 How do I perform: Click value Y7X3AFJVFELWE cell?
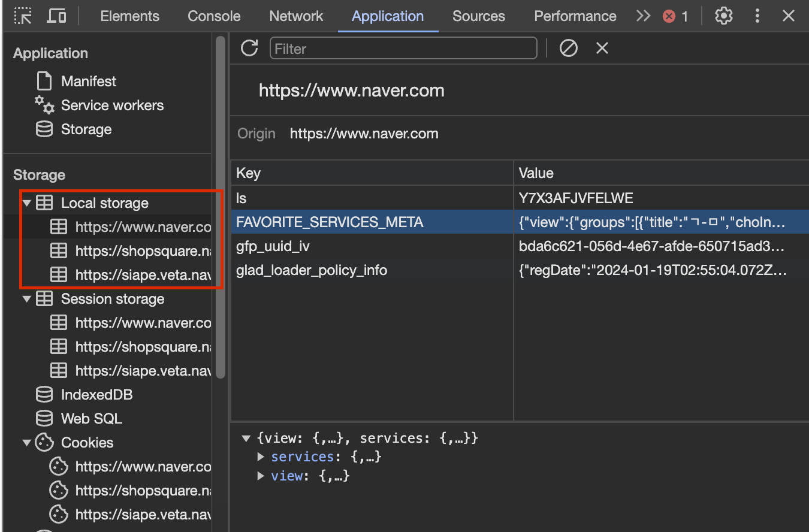[x=661, y=198]
